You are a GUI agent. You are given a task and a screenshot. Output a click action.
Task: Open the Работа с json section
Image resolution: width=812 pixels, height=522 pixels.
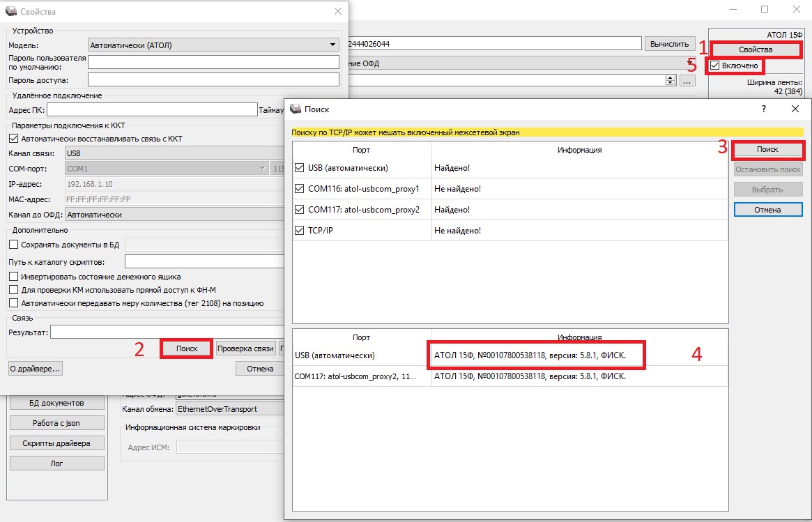pos(56,423)
